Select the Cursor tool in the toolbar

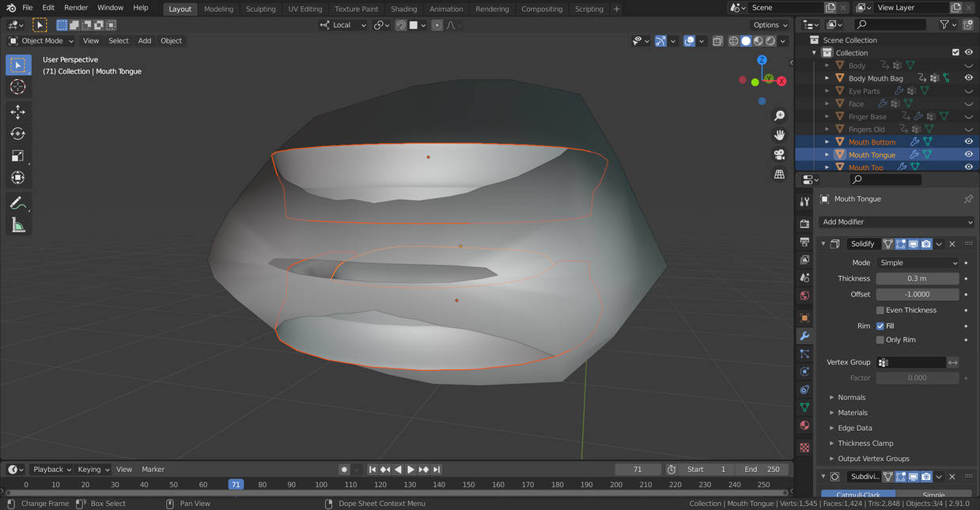(x=17, y=87)
